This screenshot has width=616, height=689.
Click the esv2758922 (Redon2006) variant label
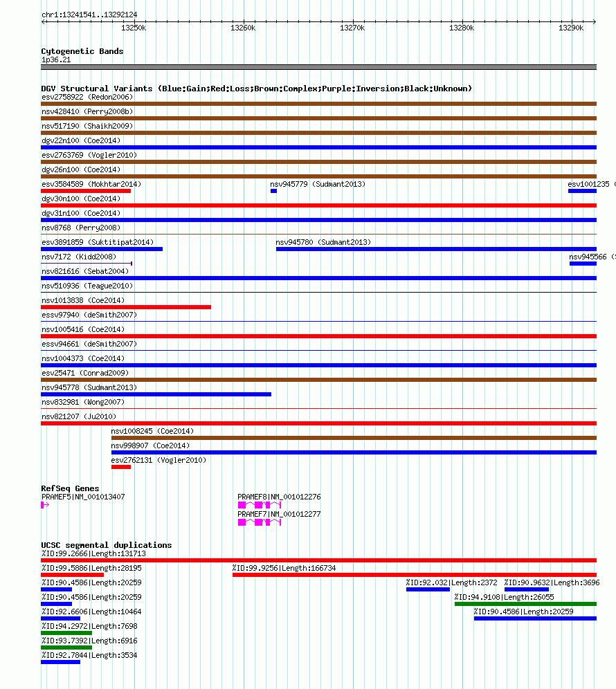pyautogui.click(x=87, y=97)
